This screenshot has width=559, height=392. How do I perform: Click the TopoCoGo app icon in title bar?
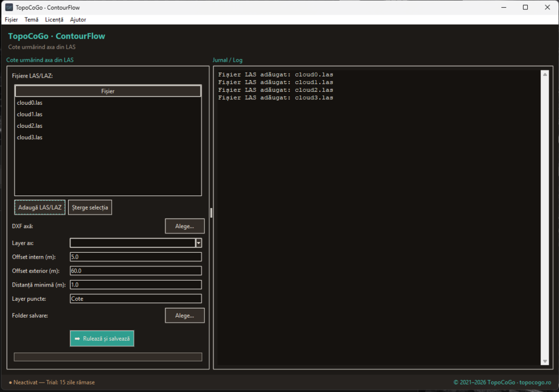(9, 7)
